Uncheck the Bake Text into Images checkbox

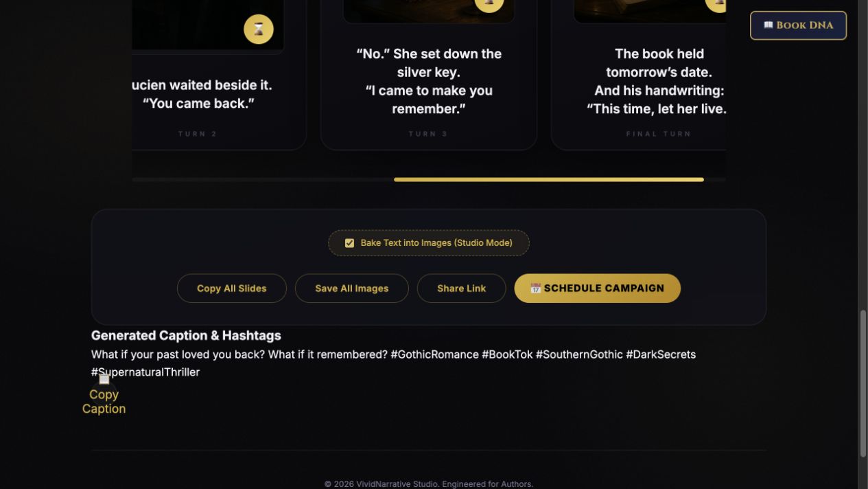349,243
